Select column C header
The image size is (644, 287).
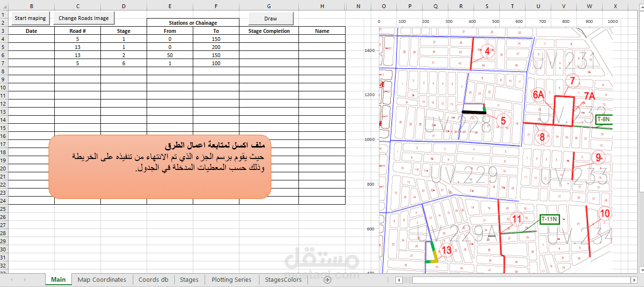click(78, 6)
